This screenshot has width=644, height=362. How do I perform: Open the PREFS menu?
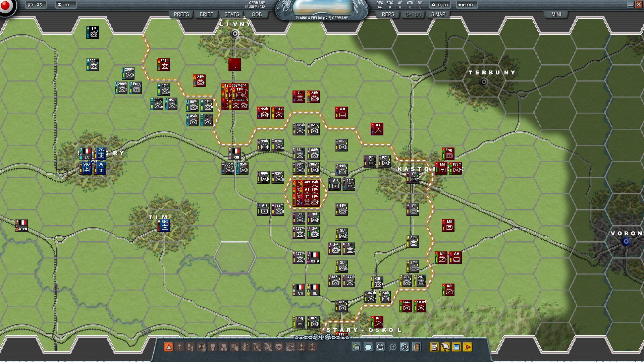coord(181,14)
